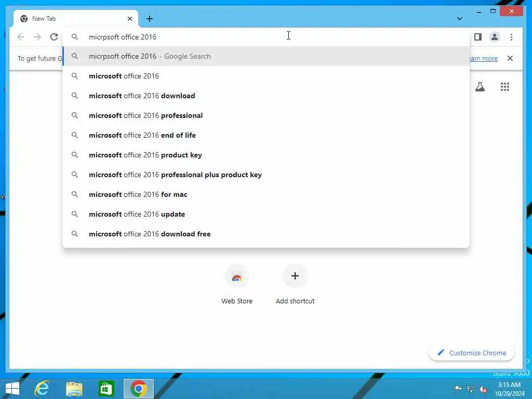
Task: Close the New Tab tab
Action: 130,19
